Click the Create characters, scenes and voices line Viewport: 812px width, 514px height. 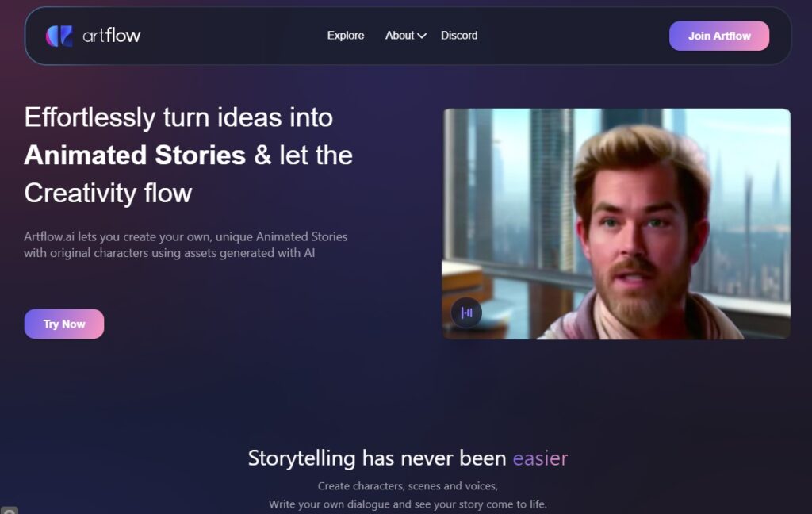[x=408, y=486]
